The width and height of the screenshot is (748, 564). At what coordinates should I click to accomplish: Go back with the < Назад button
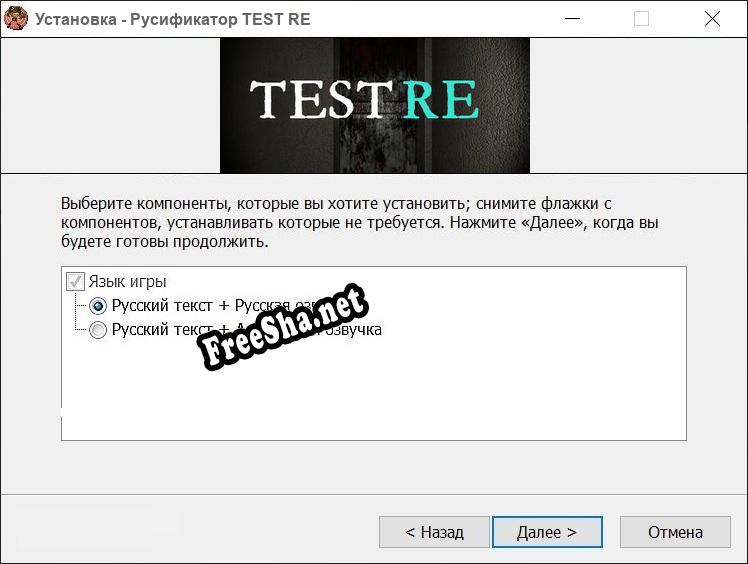(434, 532)
